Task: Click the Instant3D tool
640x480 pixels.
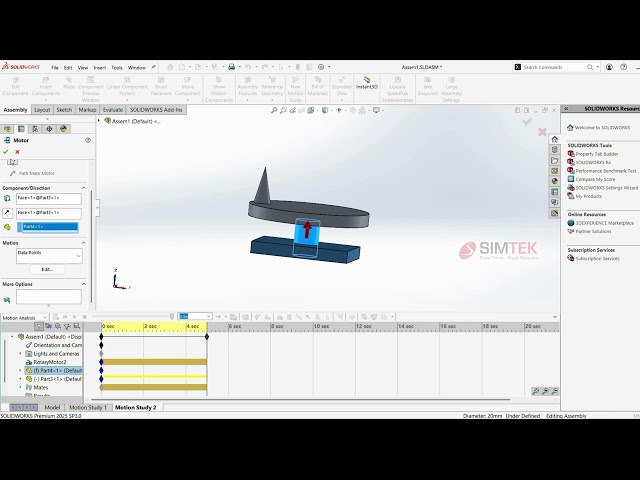Action: (367, 83)
